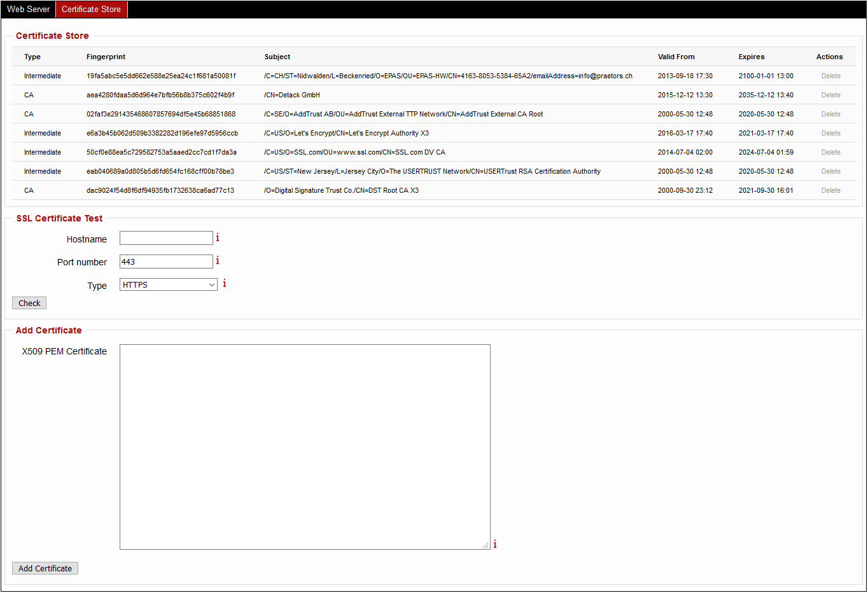Image resolution: width=868 pixels, height=593 pixels.
Task: Click the info icon beside Port number
Action: point(217,260)
